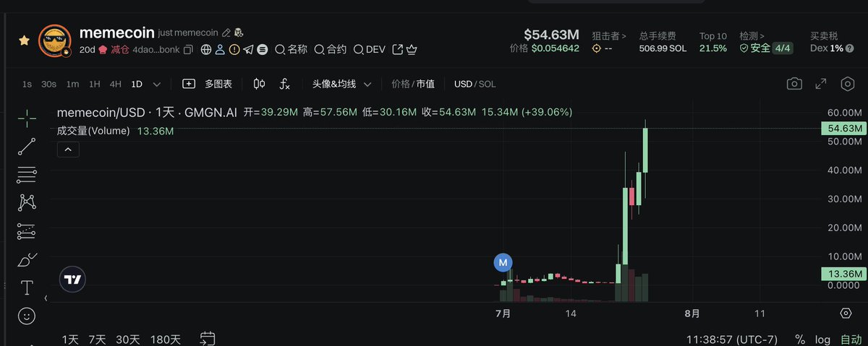Open 狙击者 (snipers) details

[x=609, y=35]
